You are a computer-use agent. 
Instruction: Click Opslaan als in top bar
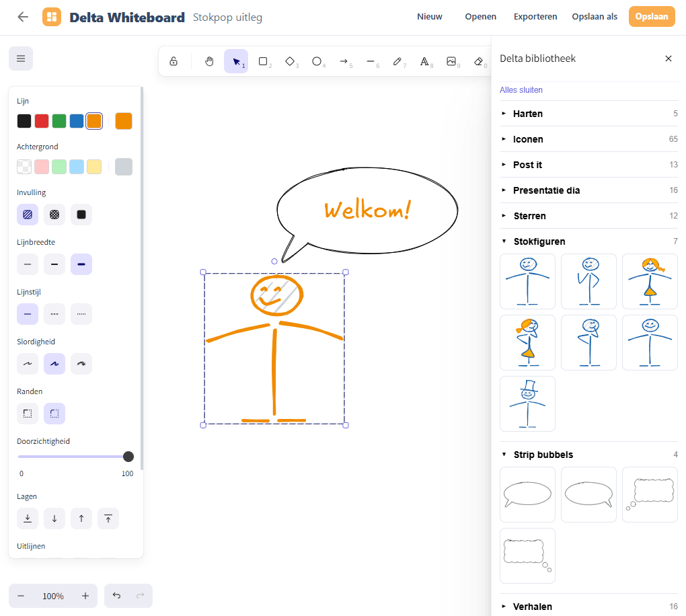[595, 17]
